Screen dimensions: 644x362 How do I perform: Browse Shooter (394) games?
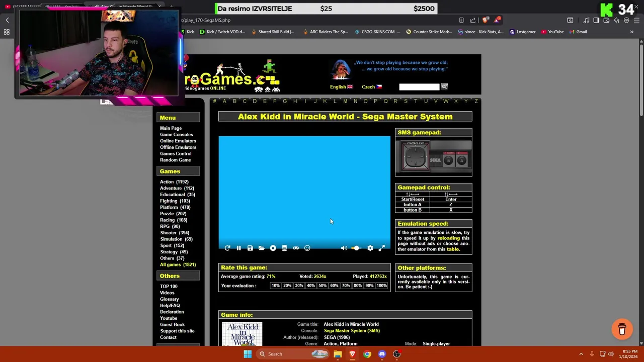175,233
